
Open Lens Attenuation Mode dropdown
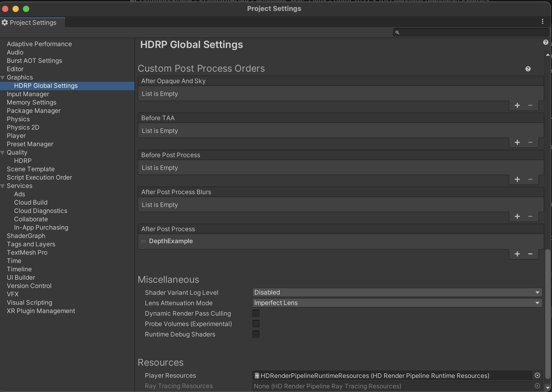click(x=397, y=303)
